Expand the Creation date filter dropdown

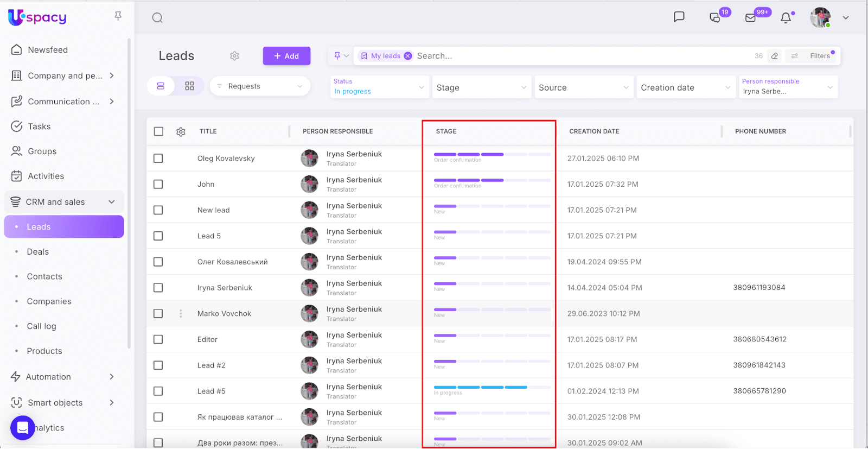click(685, 87)
